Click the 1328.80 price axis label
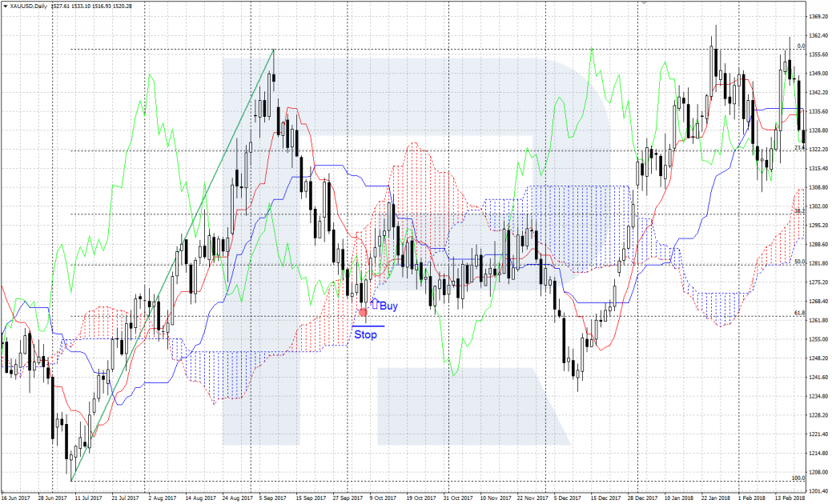 pyautogui.click(x=819, y=130)
